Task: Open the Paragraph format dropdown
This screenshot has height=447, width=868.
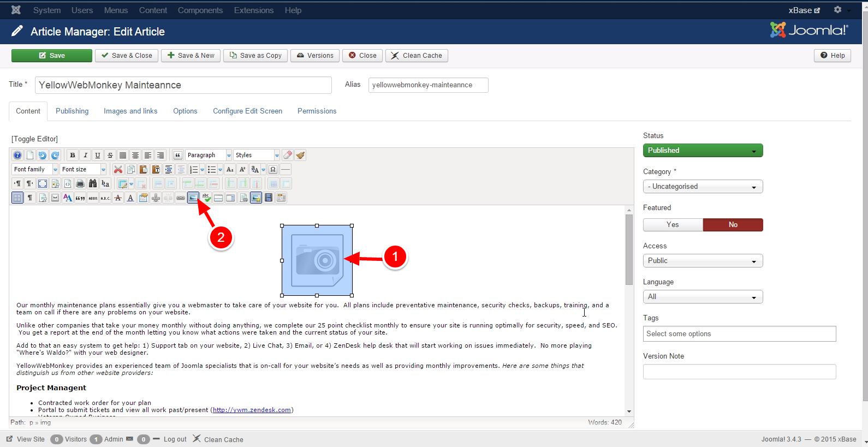Action: pos(209,155)
